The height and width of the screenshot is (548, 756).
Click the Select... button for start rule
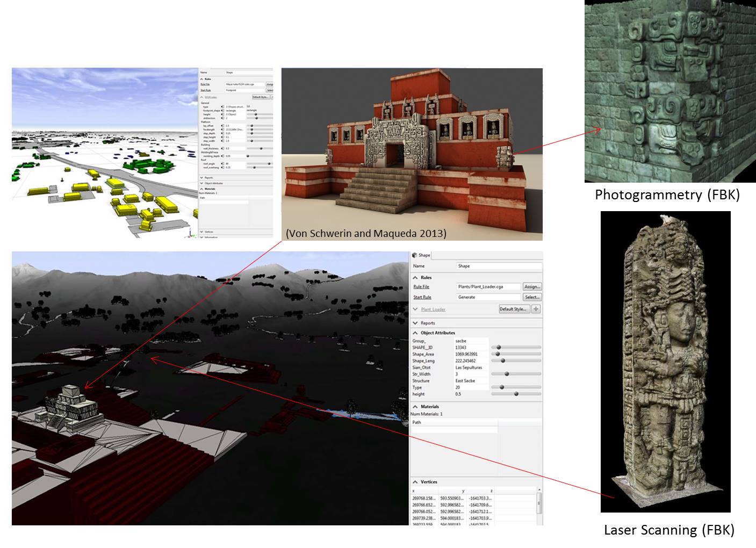pos(532,297)
